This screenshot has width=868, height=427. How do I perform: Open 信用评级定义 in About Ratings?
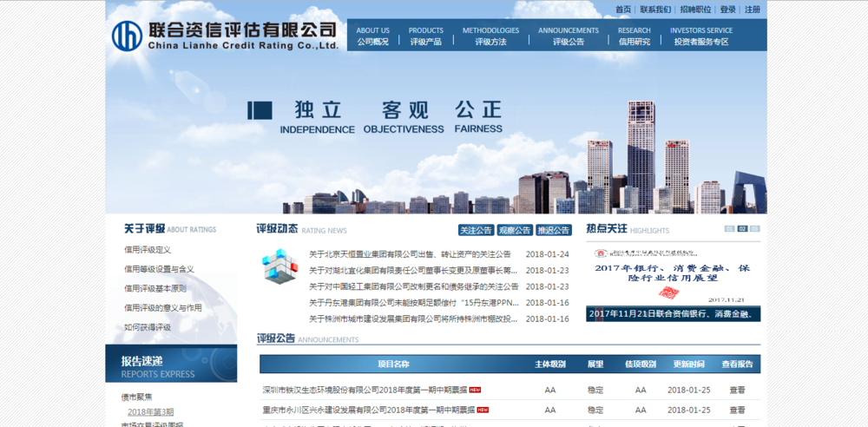pos(148,250)
